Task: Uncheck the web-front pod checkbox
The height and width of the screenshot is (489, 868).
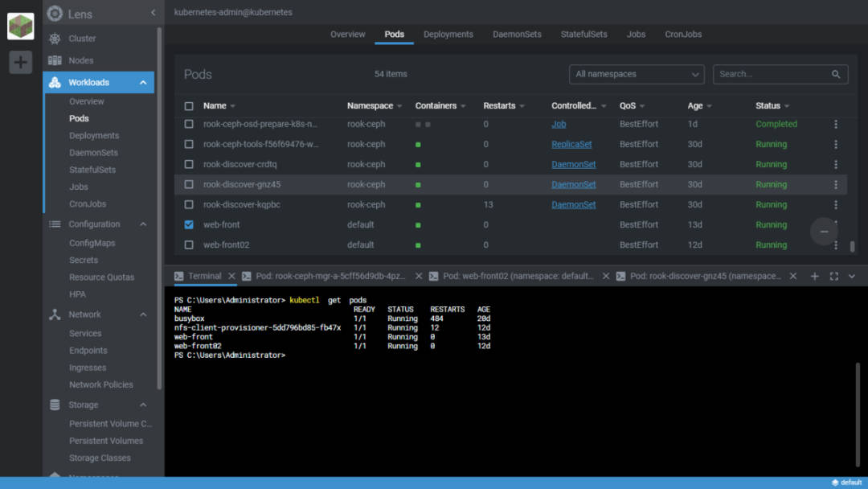Action: (x=189, y=225)
